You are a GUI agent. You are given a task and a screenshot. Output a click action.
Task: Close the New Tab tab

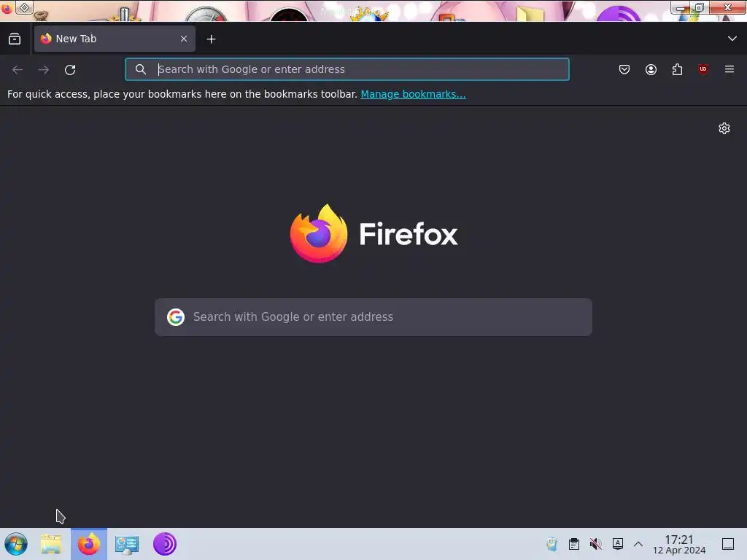coord(184,39)
